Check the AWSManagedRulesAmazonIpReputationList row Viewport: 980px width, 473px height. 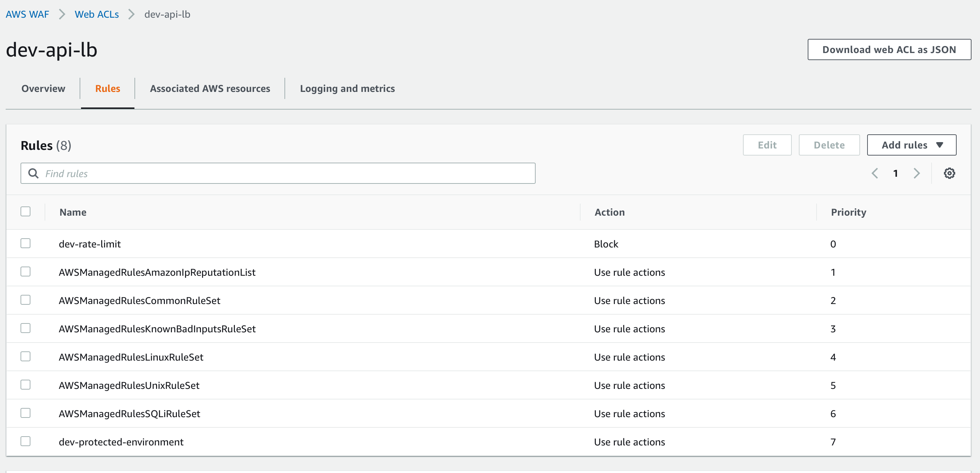coord(25,271)
